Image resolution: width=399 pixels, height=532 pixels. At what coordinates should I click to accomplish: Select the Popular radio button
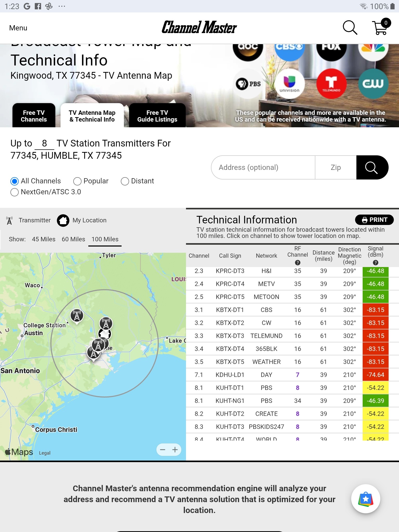[x=77, y=181]
